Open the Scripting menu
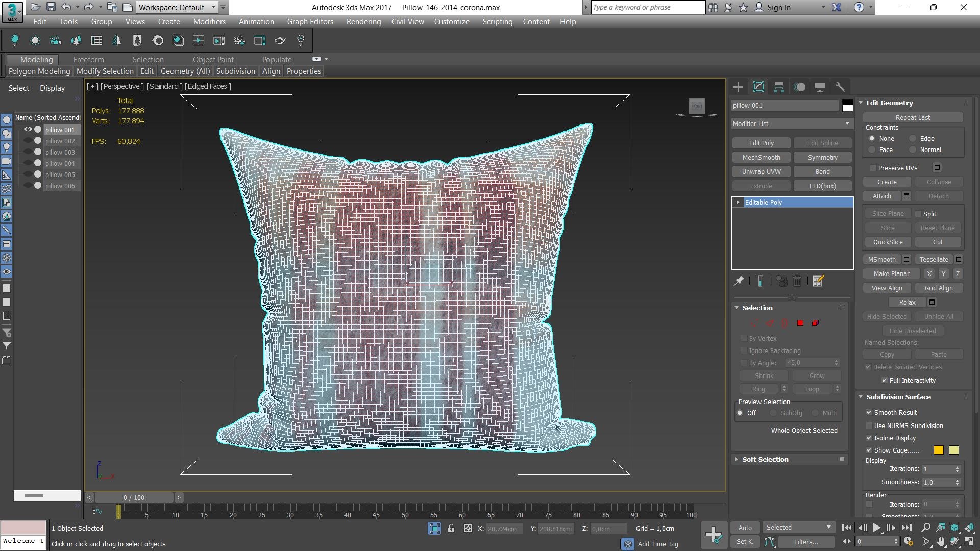This screenshot has width=980, height=551. click(497, 21)
